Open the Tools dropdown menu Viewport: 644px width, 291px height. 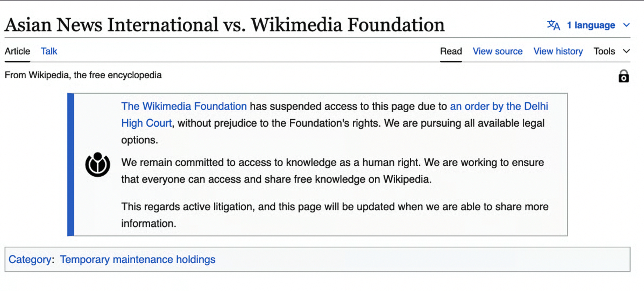[x=604, y=51]
